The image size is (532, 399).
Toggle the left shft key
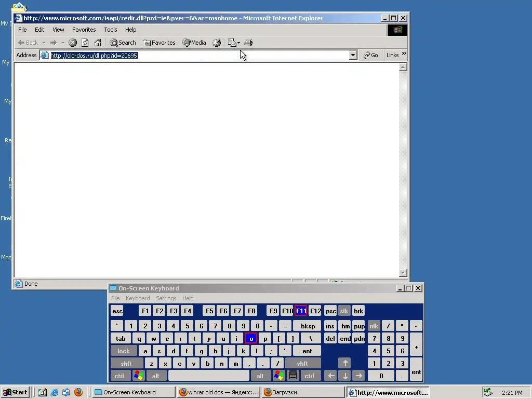(126, 363)
